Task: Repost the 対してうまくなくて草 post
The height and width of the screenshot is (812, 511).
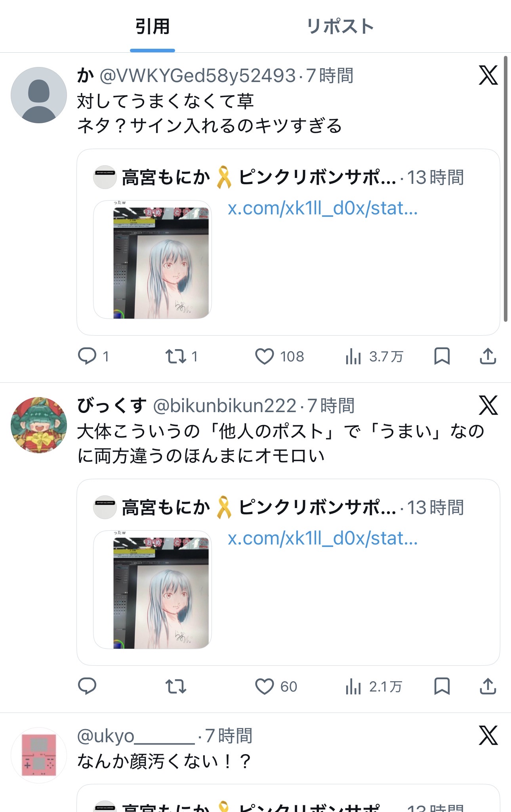Action: coord(175,356)
